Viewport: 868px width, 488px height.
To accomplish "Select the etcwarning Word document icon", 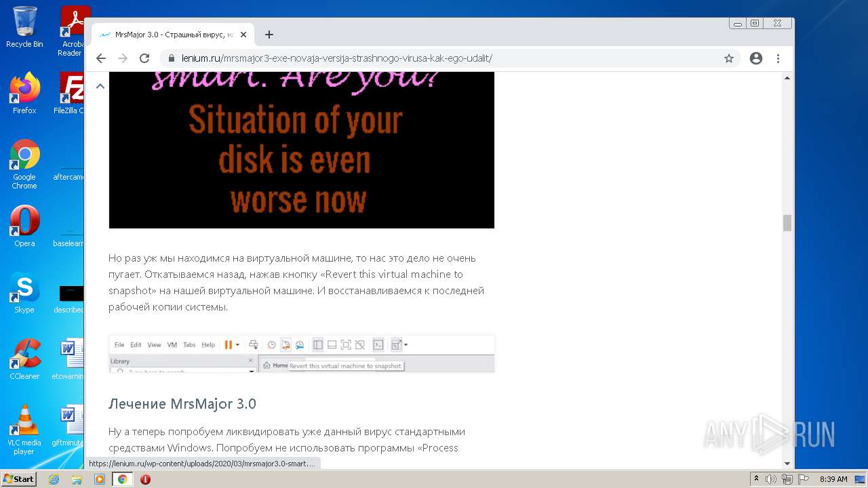I will pos(69,359).
